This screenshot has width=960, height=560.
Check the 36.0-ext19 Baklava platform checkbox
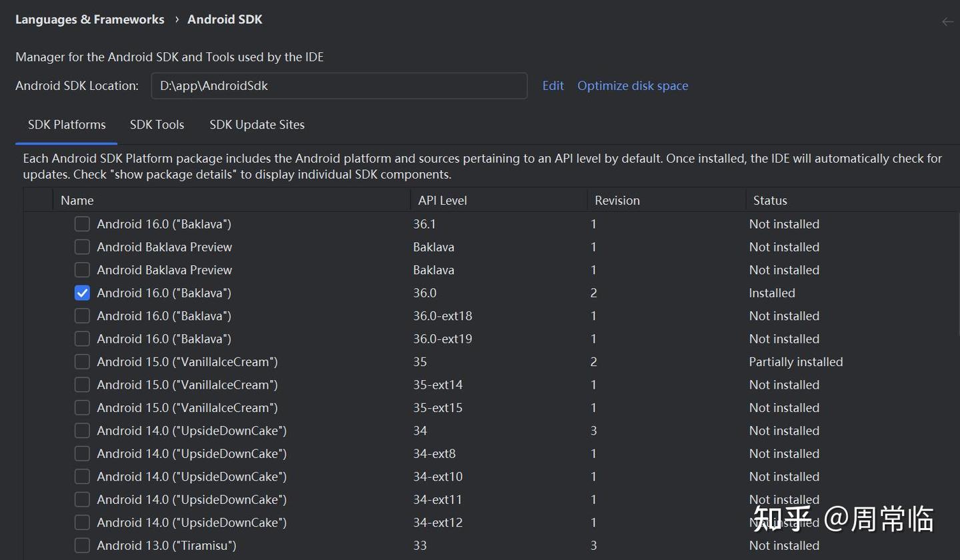[x=82, y=339]
